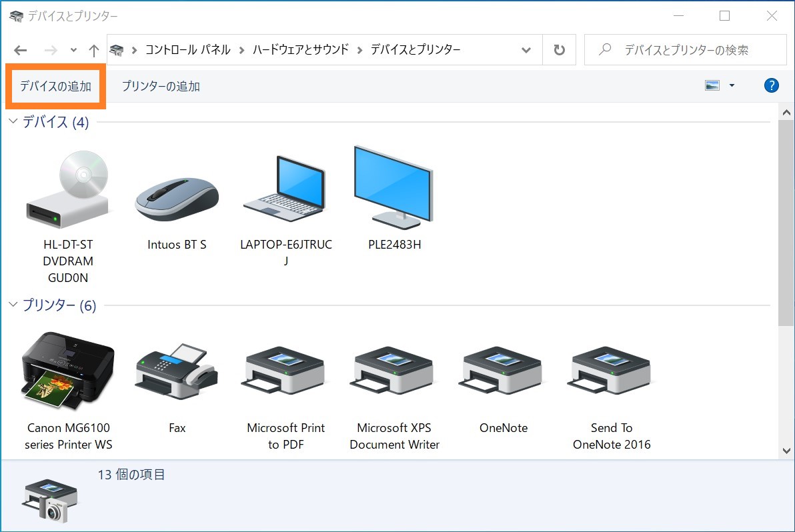
Task: Click the LAPTOP-E6JTRUCJ label text
Action: point(286,252)
